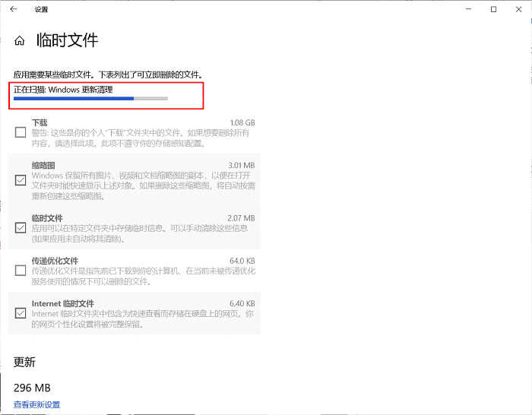Screen dimensions: 532x415
Task: Click the 更新 section heading
Action: [24, 362]
